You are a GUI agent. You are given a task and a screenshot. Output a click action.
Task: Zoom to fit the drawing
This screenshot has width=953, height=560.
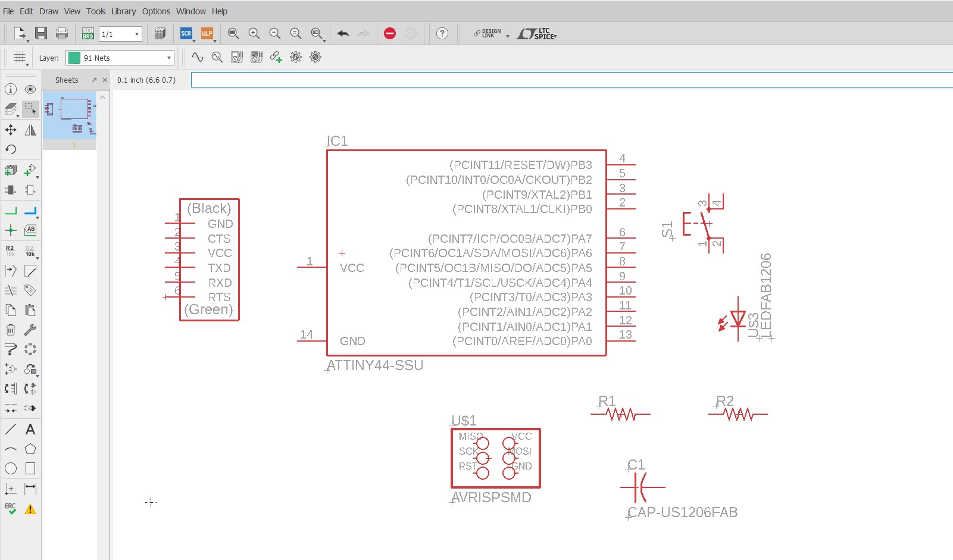point(233,34)
